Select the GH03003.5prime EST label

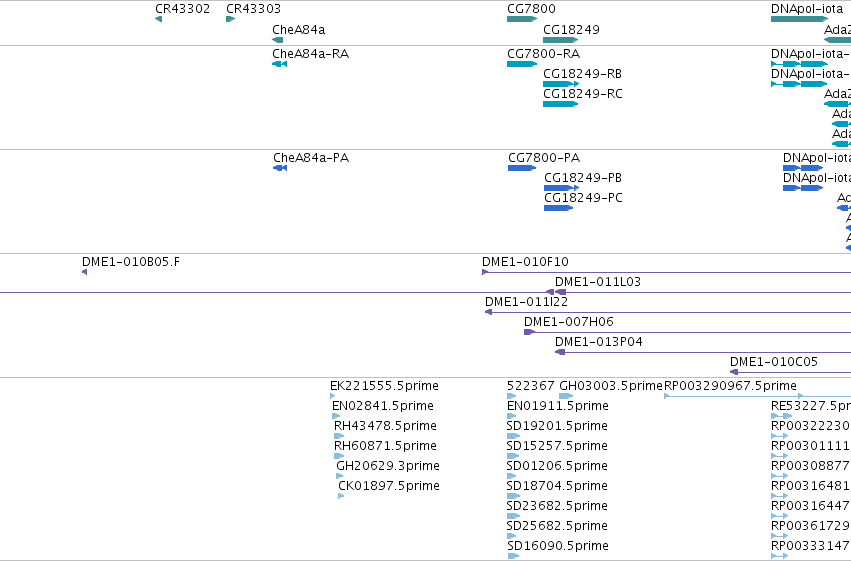611,386
